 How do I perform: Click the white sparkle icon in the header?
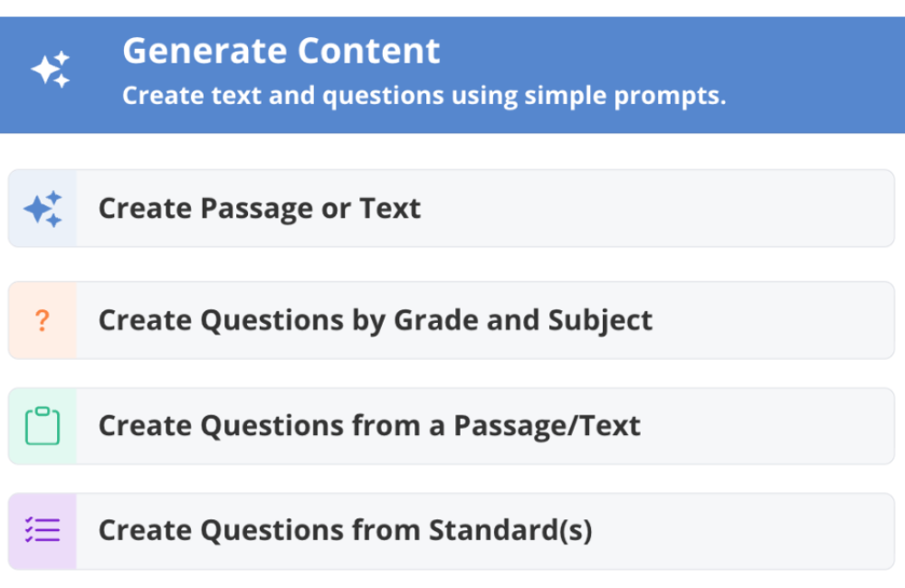coord(51,70)
